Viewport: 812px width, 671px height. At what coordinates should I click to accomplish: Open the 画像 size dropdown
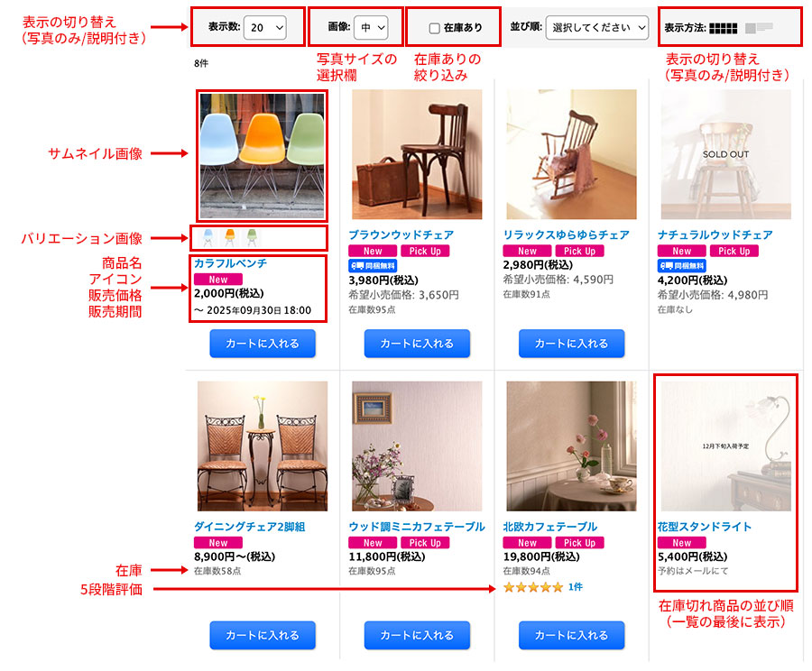[371, 27]
